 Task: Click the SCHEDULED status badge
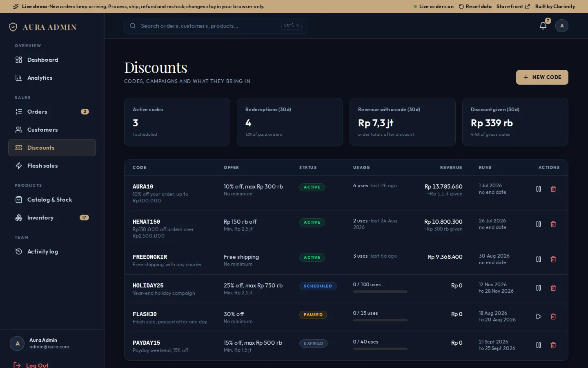[318, 286]
